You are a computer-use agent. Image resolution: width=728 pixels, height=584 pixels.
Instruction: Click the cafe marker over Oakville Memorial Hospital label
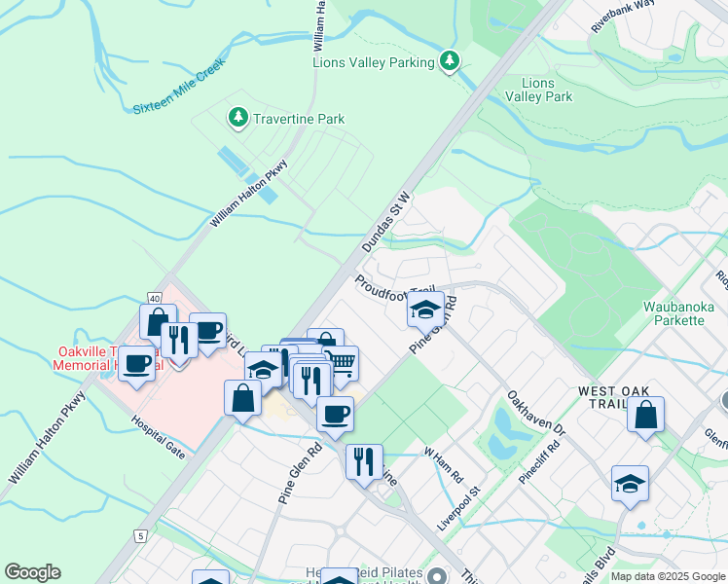point(136,366)
